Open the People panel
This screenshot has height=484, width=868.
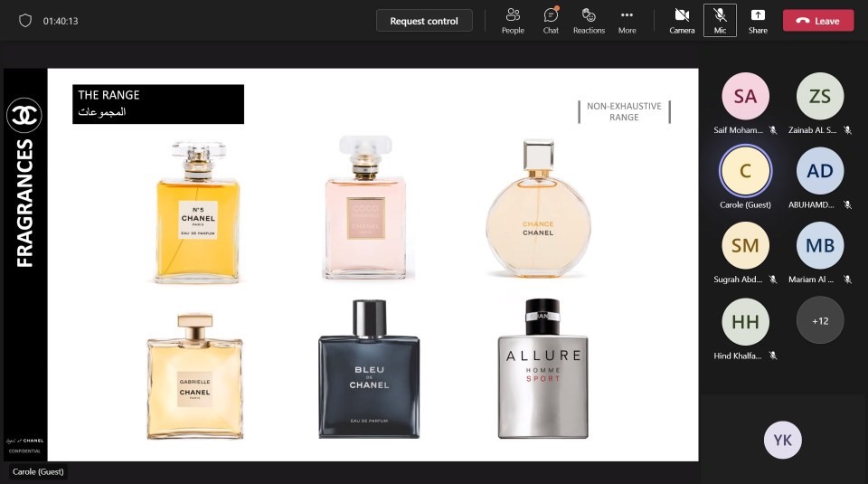tap(513, 21)
